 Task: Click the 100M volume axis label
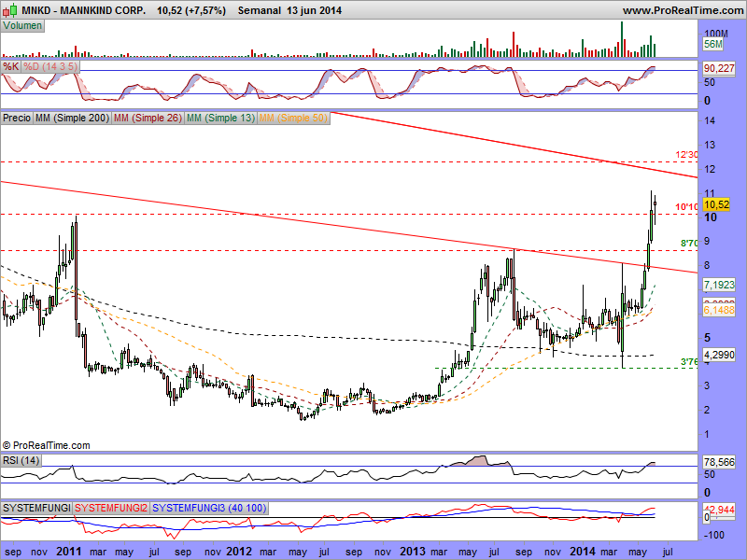(x=716, y=34)
